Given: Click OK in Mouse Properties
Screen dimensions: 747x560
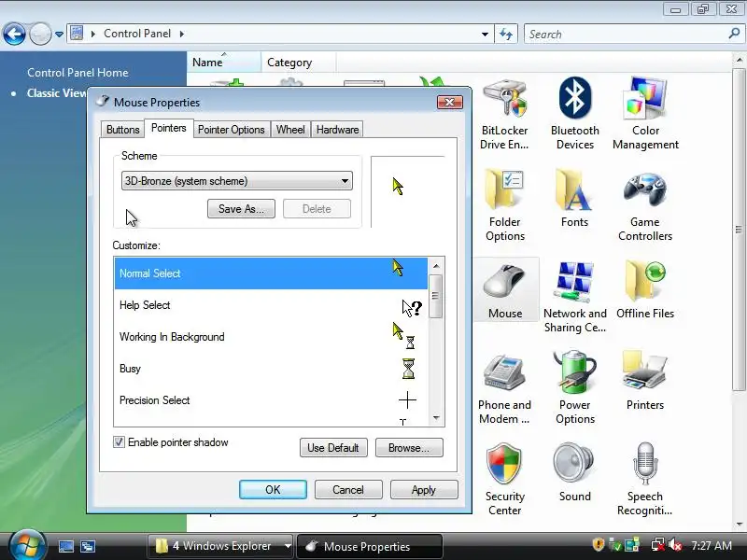Looking at the screenshot, I should point(273,489).
